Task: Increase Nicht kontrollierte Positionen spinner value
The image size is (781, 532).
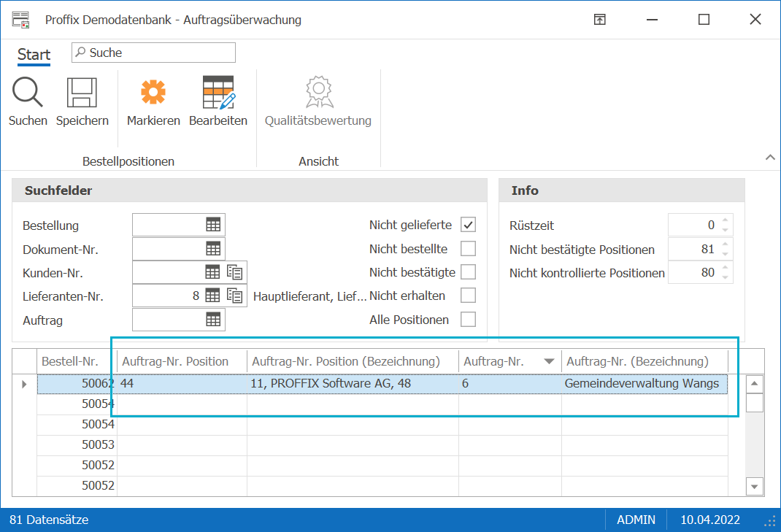Action: (726, 267)
